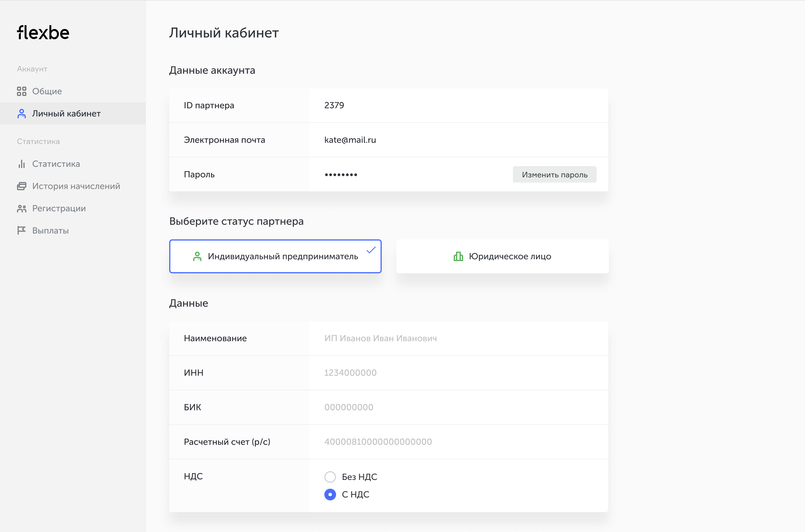The height and width of the screenshot is (532, 805).
Task: Go to the Выплаты section
Action: click(50, 231)
